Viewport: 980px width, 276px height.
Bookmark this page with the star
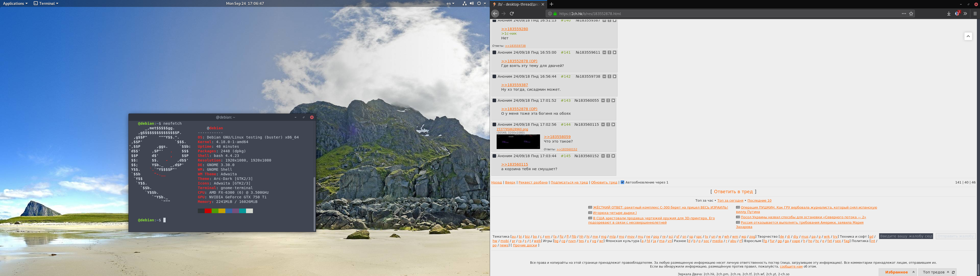pyautogui.click(x=911, y=13)
